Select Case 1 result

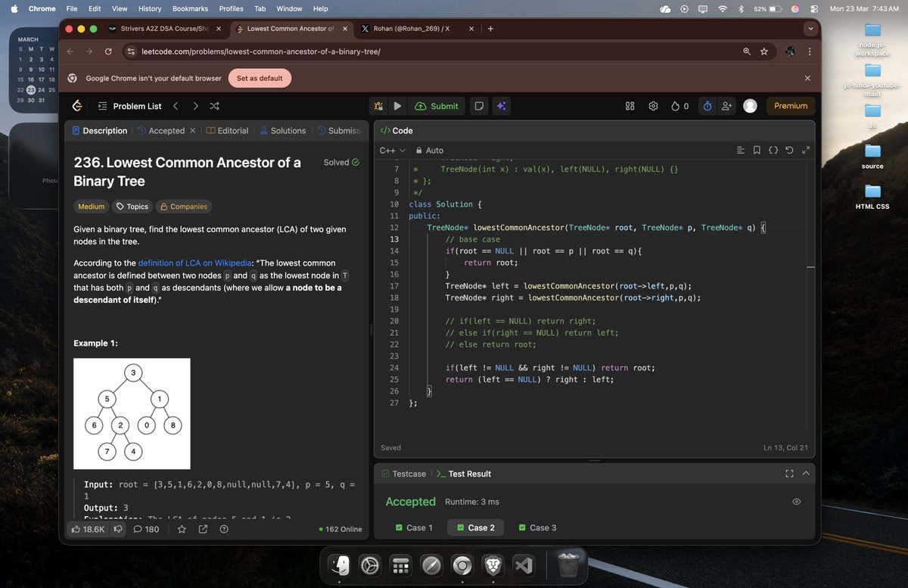pos(414,527)
